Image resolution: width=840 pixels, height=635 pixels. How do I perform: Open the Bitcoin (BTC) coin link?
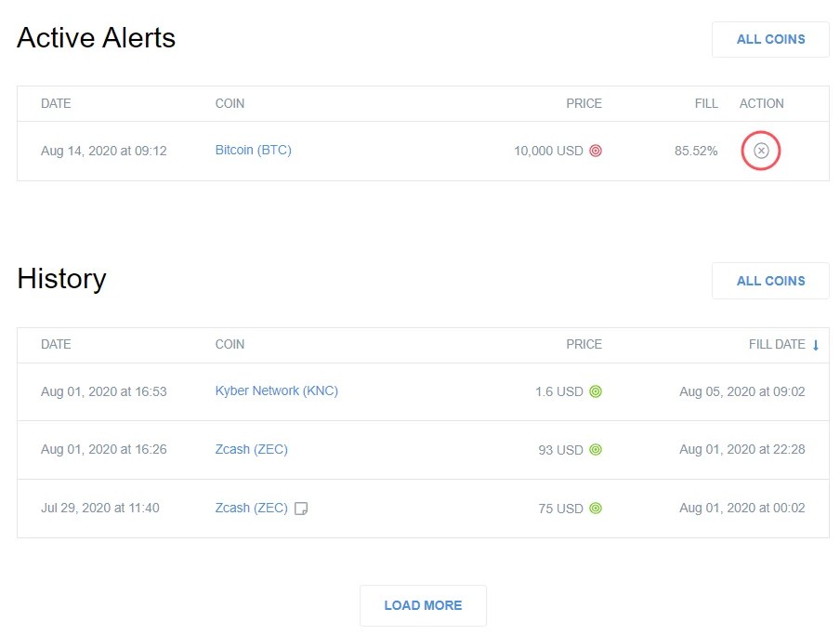click(253, 150)
